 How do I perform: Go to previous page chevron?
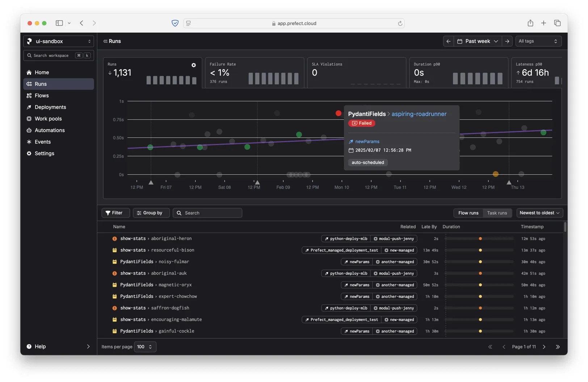click(504, 347)
